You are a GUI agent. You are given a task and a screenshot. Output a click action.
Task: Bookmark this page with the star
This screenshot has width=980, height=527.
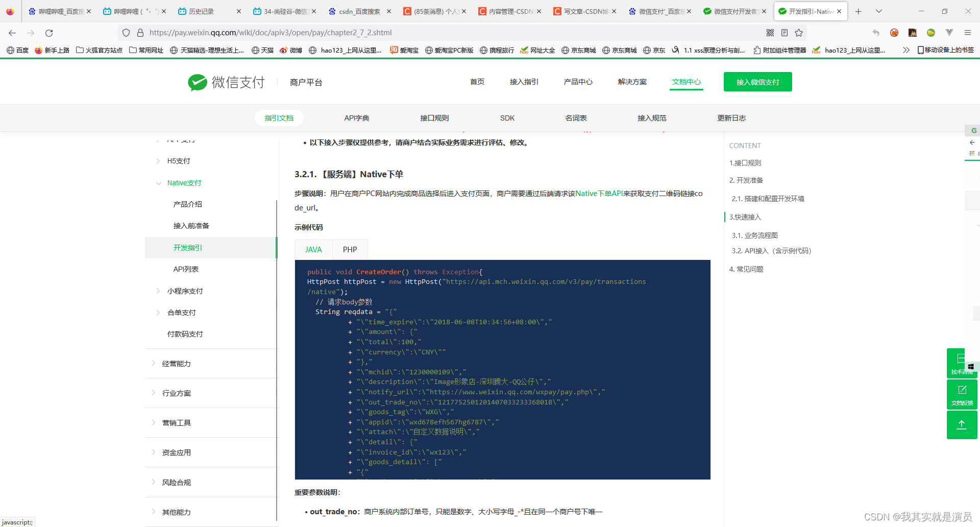coord(799,33)
